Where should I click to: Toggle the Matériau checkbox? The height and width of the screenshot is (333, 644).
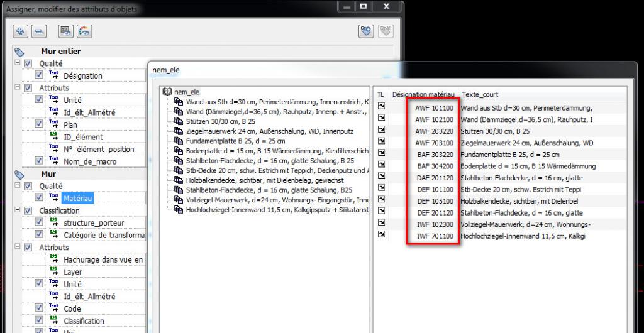[38, 198]
